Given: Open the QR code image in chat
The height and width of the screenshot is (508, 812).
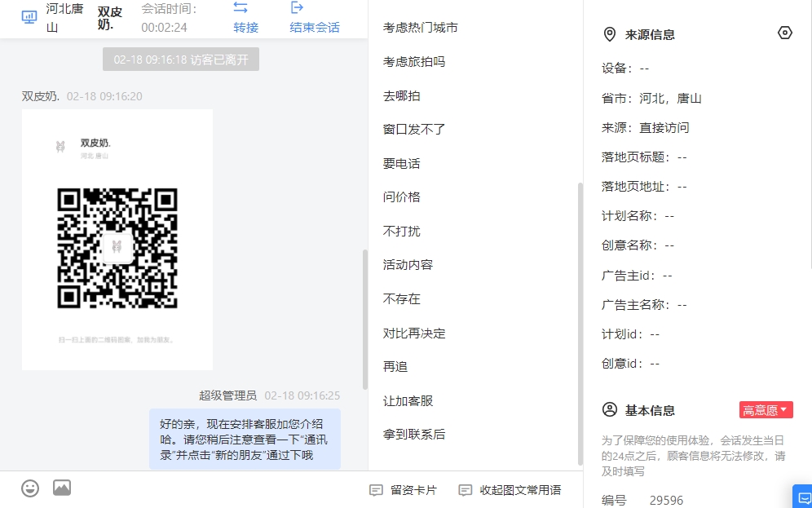Looking at the screenshot, I should tap(117, 239).
